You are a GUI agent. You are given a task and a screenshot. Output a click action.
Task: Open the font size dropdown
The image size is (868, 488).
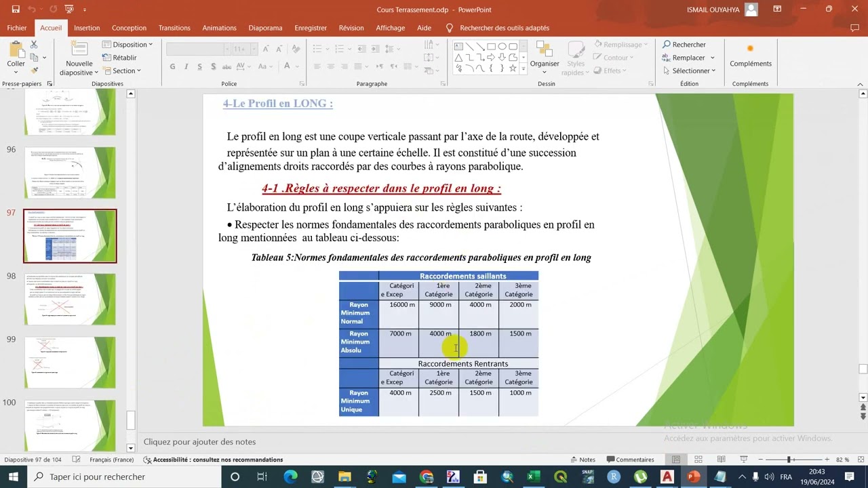click(x=254, y=49)
